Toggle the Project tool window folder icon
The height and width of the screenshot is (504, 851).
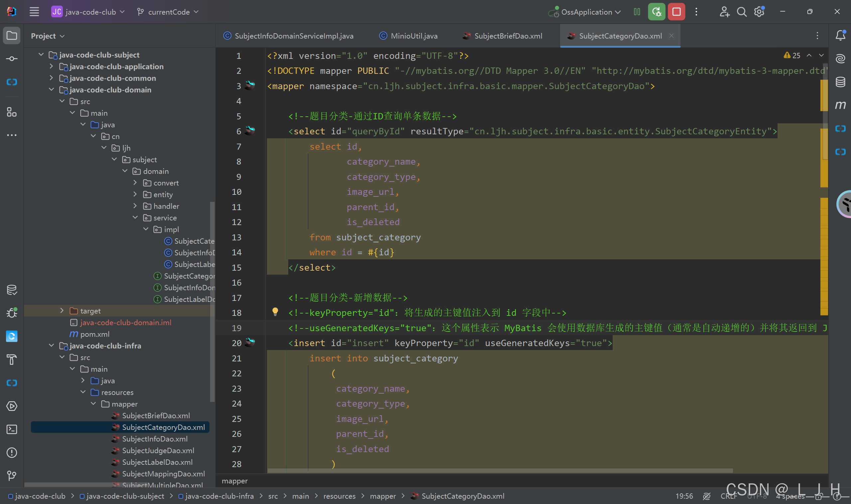12,35
